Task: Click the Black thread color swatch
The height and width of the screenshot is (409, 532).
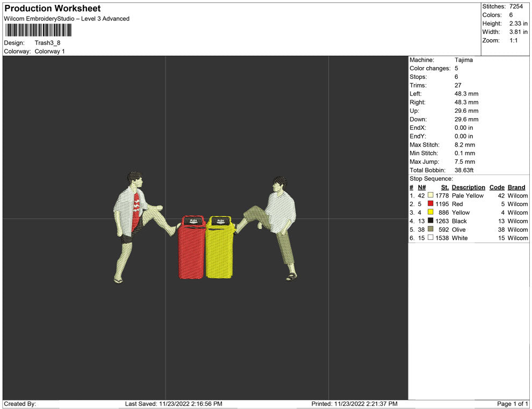Action: click(x=430, y=221)
